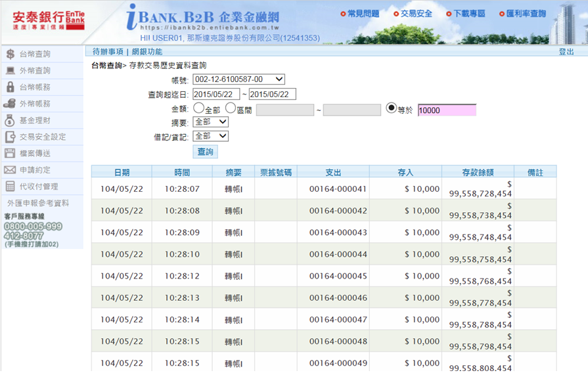Open 交易安全 link in header
Image resolution: width=588 pixels, height=377 pixels.
tap(417, 14)
